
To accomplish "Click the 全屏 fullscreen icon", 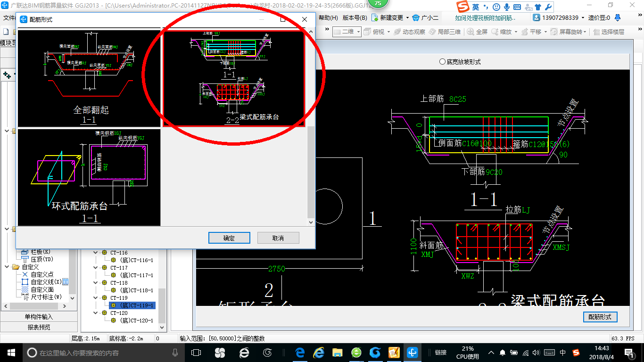I will point(471,32).
